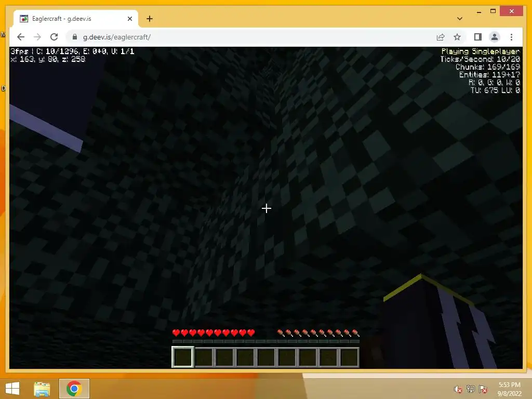Click the Entities: 119+17 text

pos(489,75)
